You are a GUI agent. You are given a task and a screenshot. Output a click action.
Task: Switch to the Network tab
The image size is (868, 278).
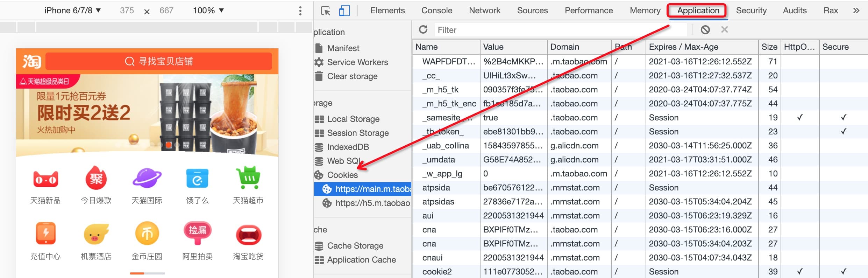(x=484, y=11)
